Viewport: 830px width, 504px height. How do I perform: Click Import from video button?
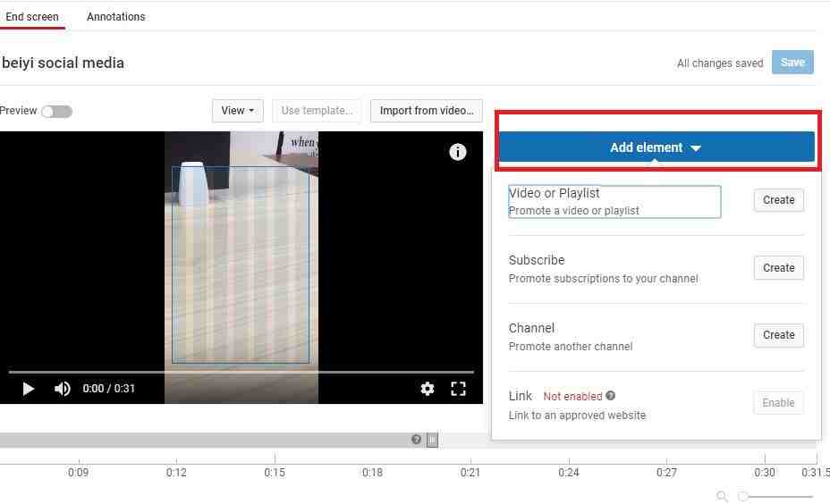click(427, 111)
